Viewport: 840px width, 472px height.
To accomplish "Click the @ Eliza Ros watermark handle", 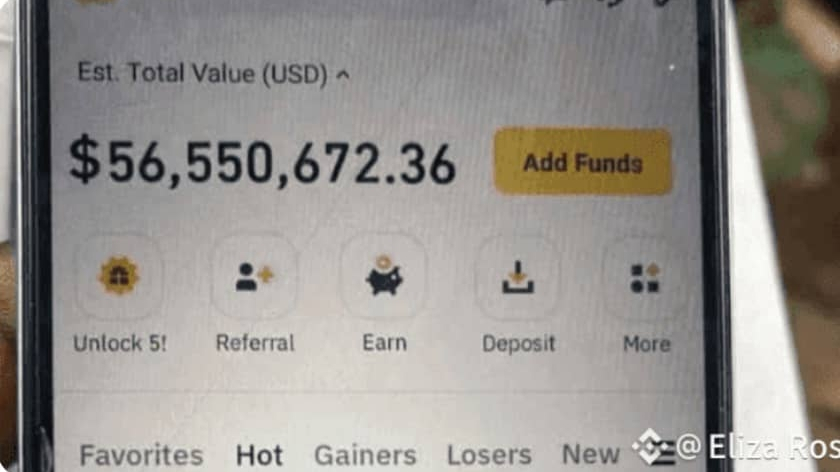I will pos(758,446).
